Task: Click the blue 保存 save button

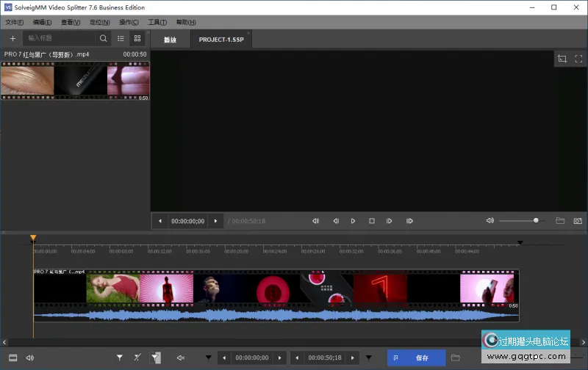Action: click(416, 358)
